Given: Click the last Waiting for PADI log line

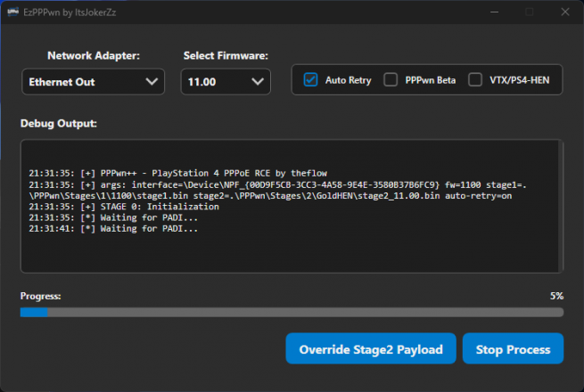Looking at the screenshot, I should (113, 229).
